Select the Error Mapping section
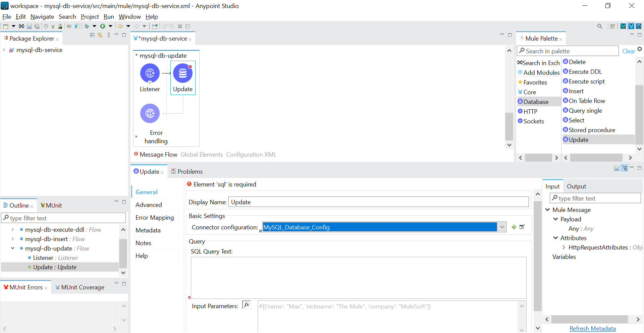This screenshot has height=333, width=644. (x=155, y=218)
